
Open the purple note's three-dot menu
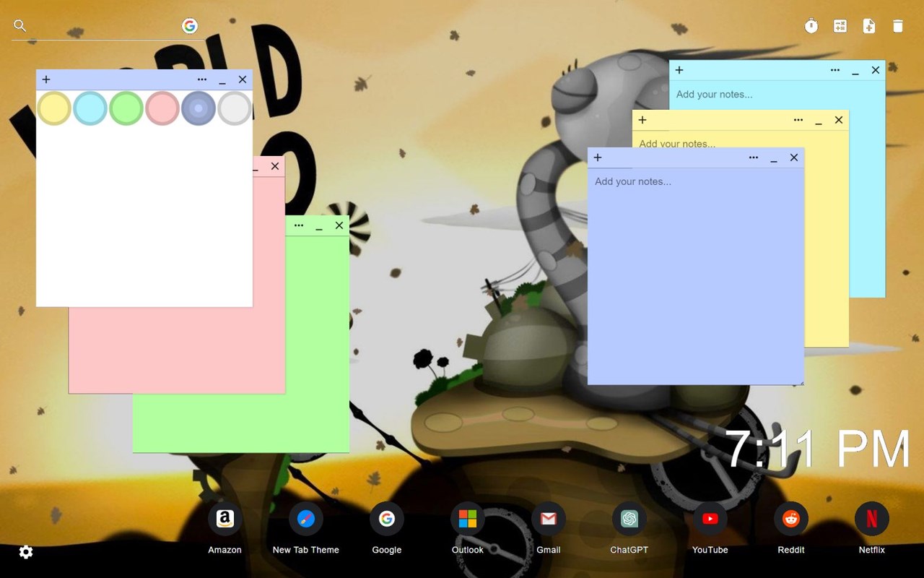click(754, 158)
